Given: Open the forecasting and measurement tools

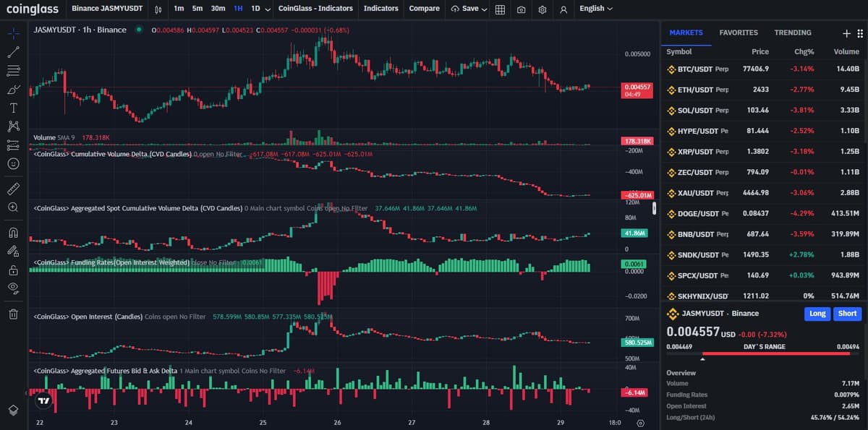Looking at the screenshot, I should tap(13, 145).
